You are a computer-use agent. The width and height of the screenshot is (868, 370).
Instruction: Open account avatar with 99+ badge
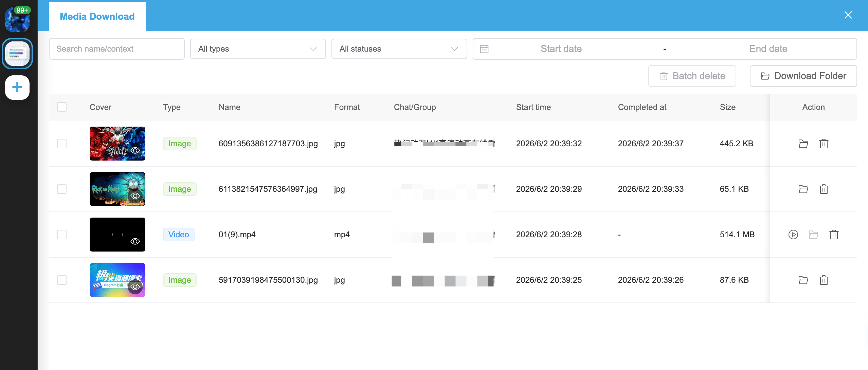click(17, 20)
